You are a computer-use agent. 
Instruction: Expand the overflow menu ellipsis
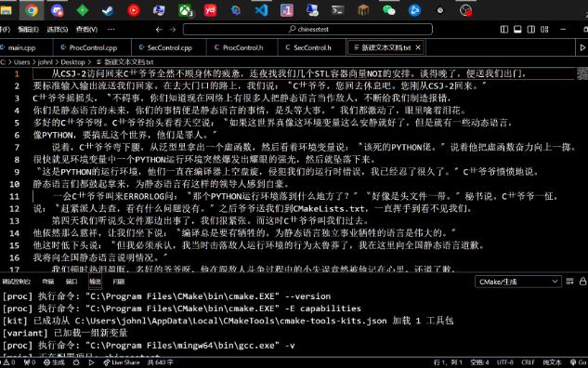(x=111, y=29)
